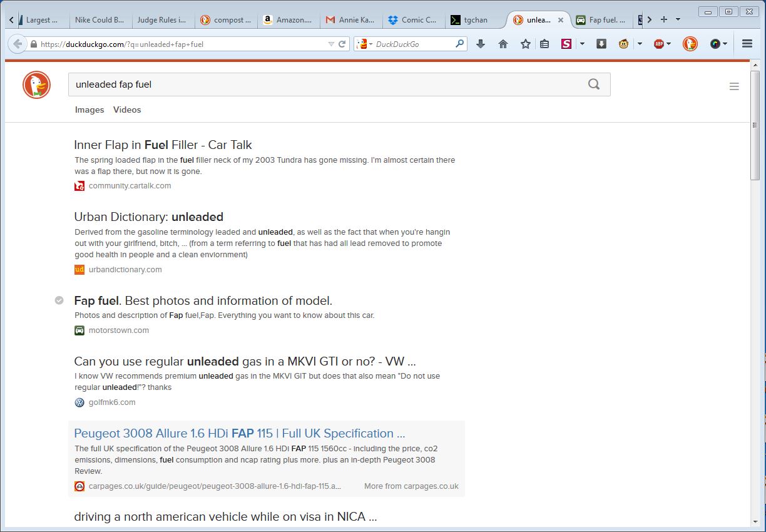The height and width of the screenshot is (532, 766).
Task: Click More from carpages.co.uk link
Action: click(x=411, y=486)
